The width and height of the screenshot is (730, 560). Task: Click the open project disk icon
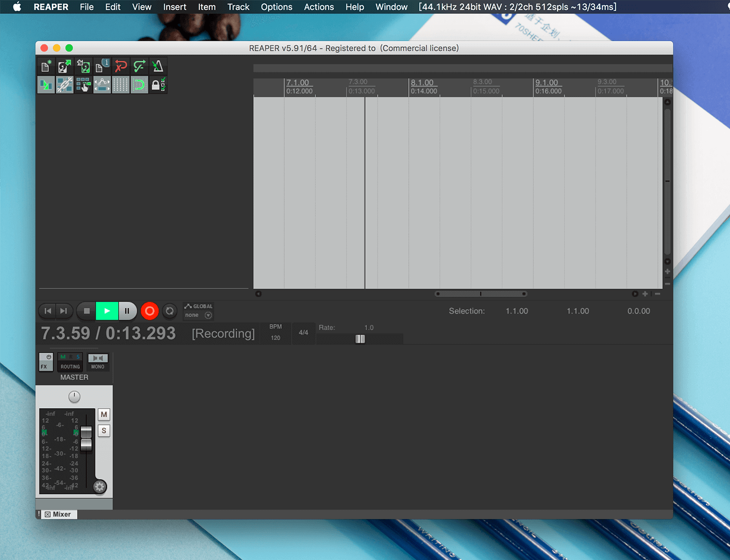tap(65, 66)
